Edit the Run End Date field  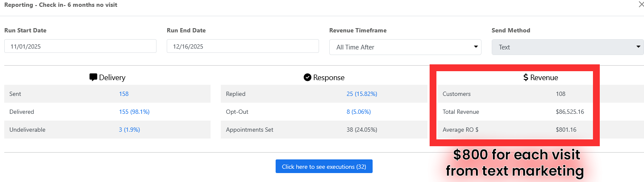pyautogui.click(x=243, y=46)
